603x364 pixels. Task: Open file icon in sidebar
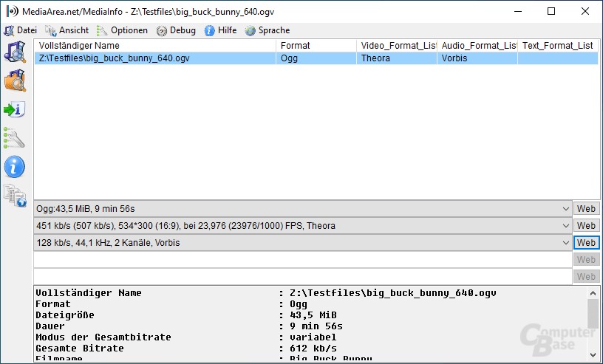(15, 52)
